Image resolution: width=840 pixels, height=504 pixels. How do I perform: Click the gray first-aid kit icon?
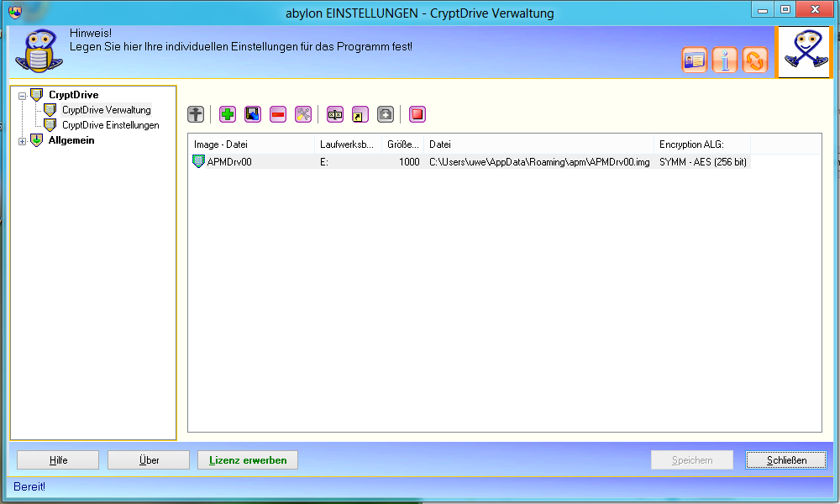[386, 114]
